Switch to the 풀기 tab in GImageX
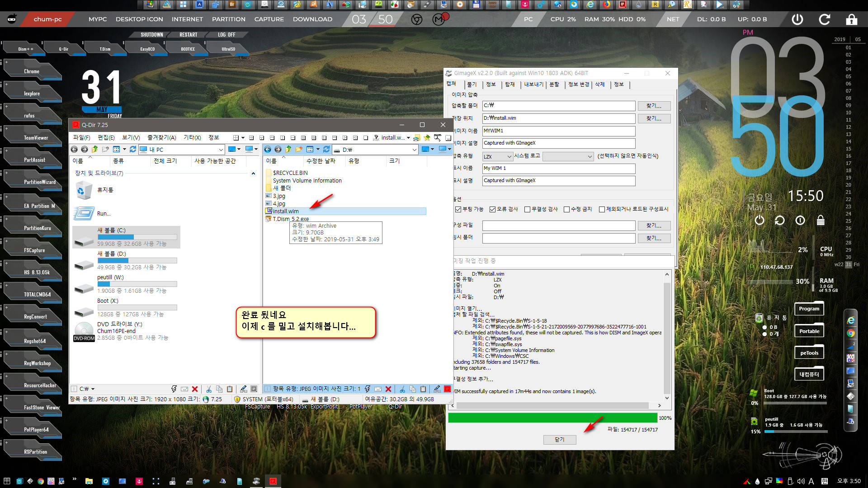This screenshot has height=488, width=868. pos(472,84)
